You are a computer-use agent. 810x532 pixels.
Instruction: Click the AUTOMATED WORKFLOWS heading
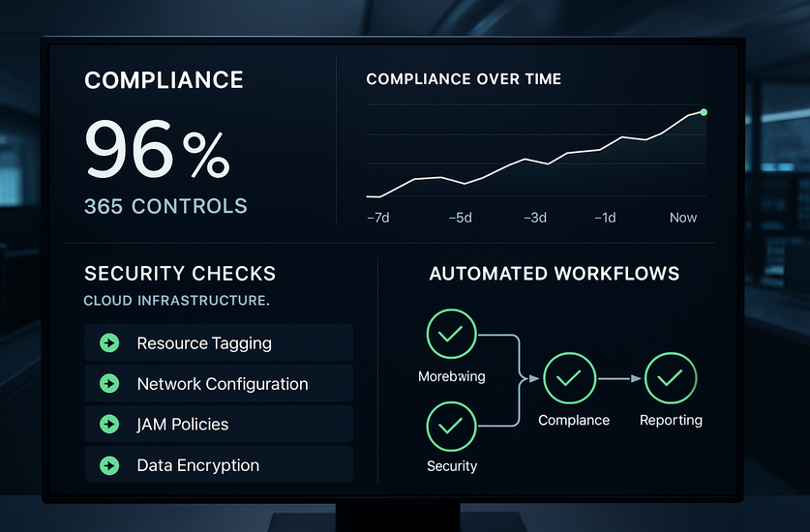point(555,273)
